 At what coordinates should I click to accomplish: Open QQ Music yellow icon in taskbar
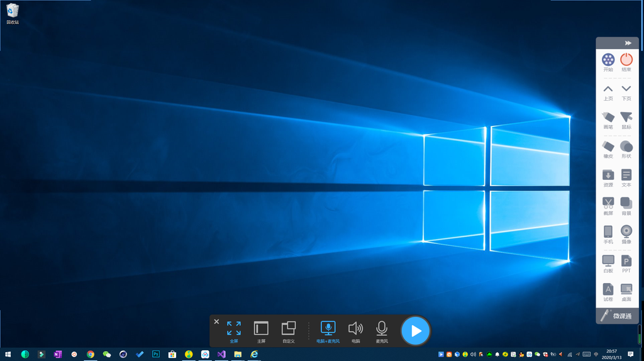click(x=189, y=354)
